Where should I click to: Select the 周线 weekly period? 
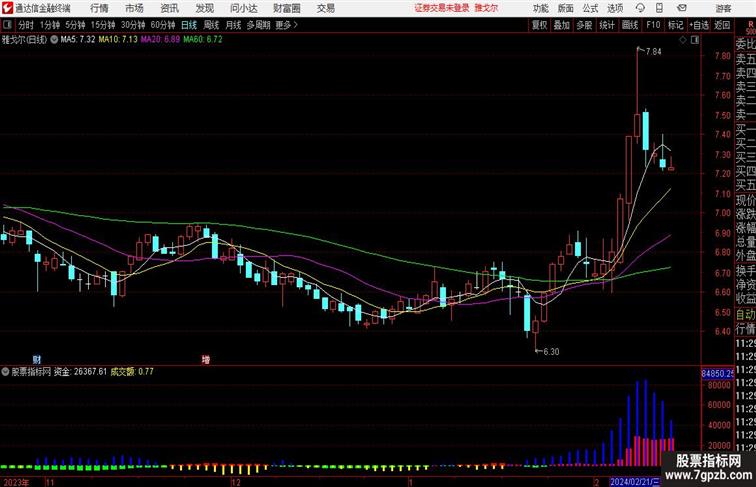pos(211,25)
